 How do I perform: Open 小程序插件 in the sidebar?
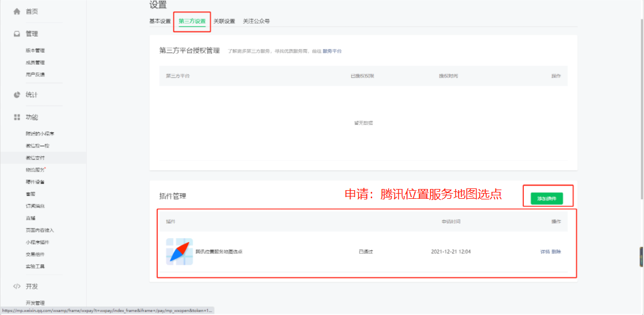(x=38, y=242)
